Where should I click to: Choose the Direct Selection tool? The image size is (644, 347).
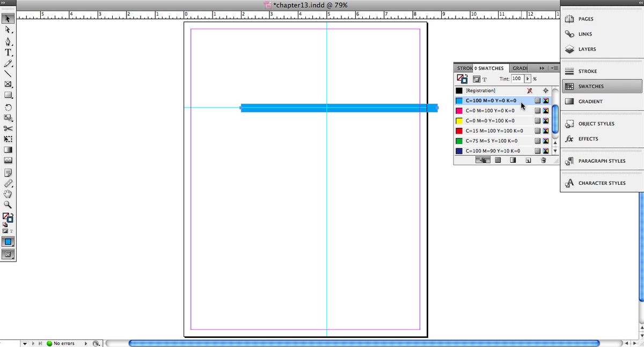tap(8, 30)
